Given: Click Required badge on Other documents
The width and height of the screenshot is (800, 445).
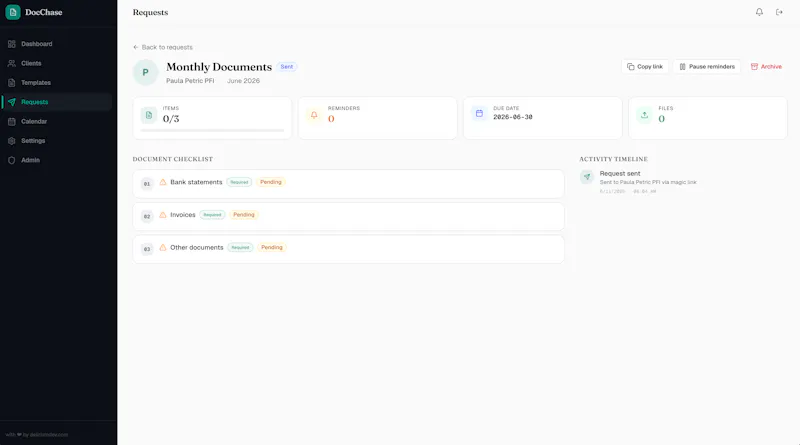Looking at the screenshot, I should (240, 248).
